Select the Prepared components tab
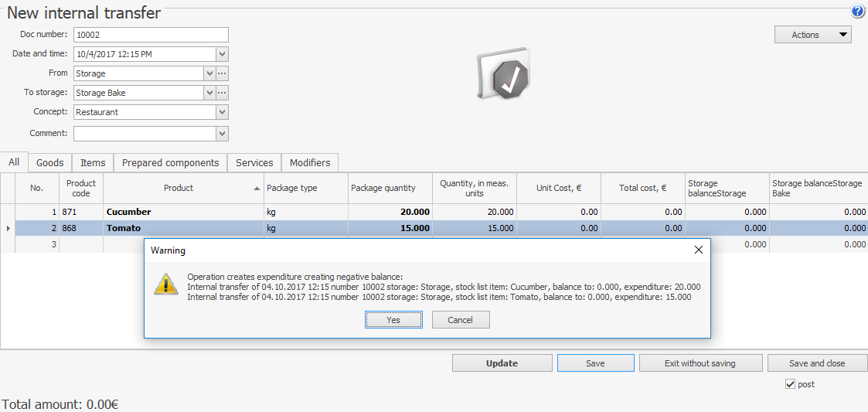 [x=170, y=163]
